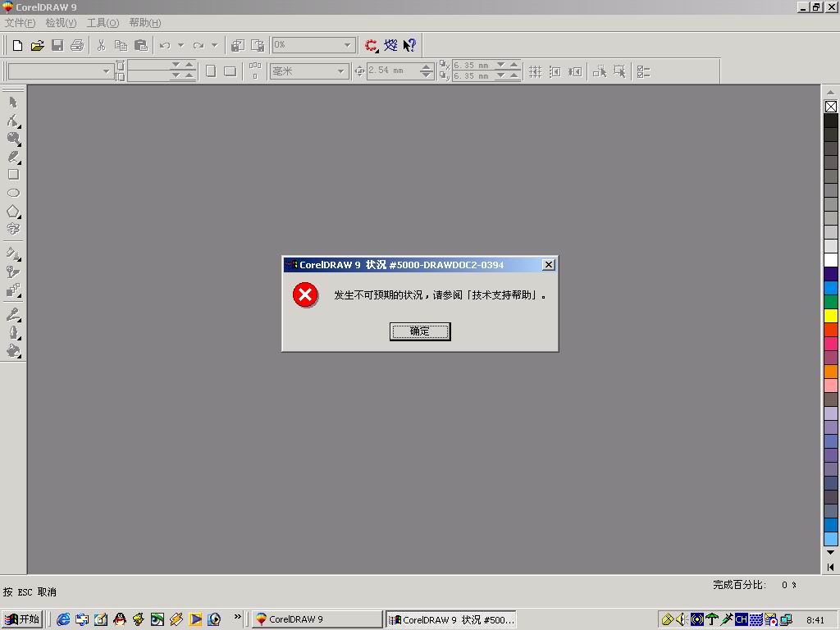Select the Ellipse tool
Image resolution: width=840 pixels, height=630 pixels.
[x=13, y=193]
